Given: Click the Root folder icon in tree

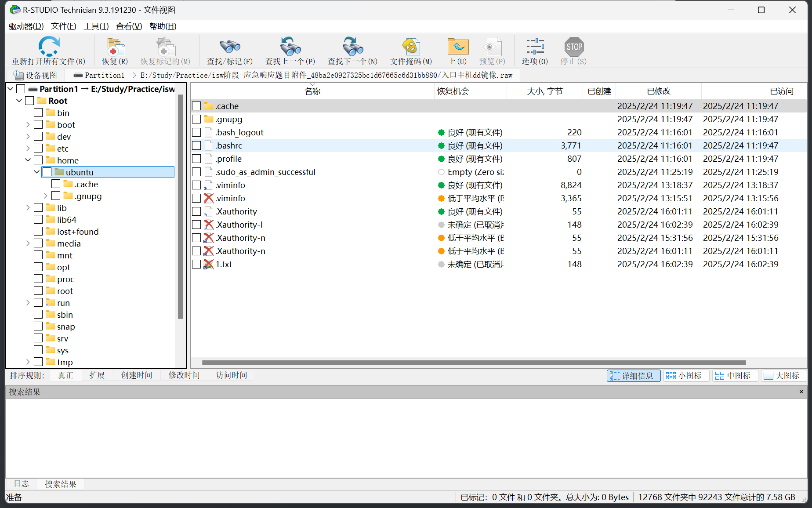Looking at the screenshot, I should (42, 101).
